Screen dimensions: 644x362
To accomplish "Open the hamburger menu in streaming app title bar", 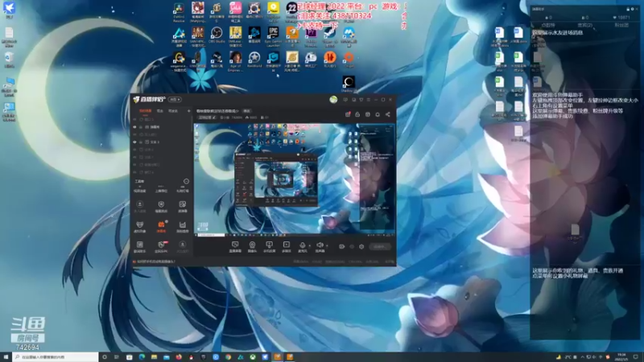I will click(x=369, y=99).
